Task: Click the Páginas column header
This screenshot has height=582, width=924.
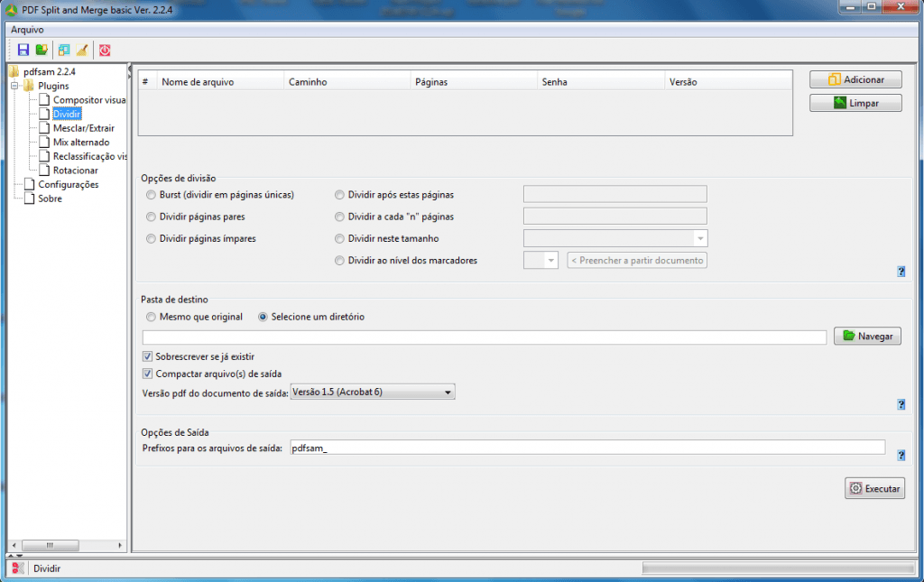Action: pos(474,82)
